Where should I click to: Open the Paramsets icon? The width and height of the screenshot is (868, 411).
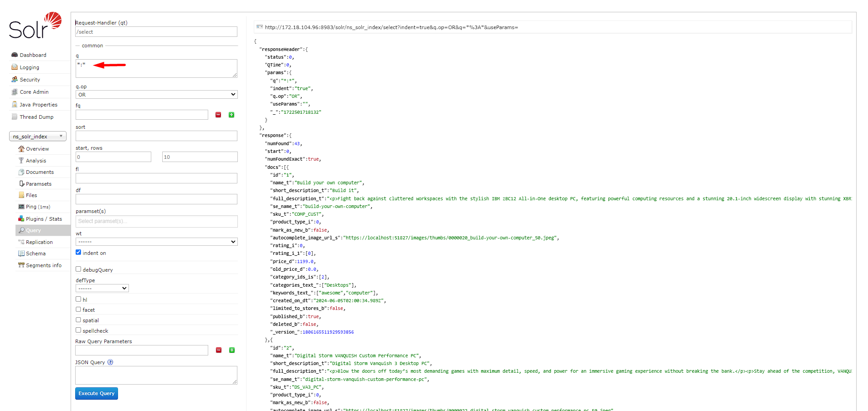[21, 184]
